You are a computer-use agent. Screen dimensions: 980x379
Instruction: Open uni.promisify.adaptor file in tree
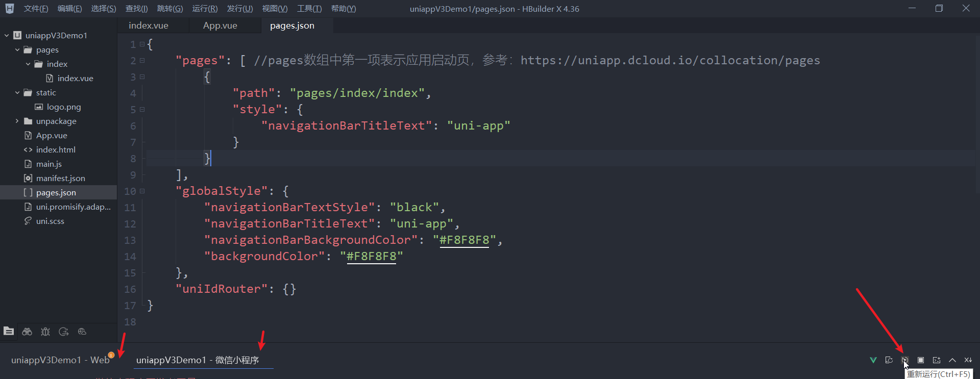tap(73, 207)
